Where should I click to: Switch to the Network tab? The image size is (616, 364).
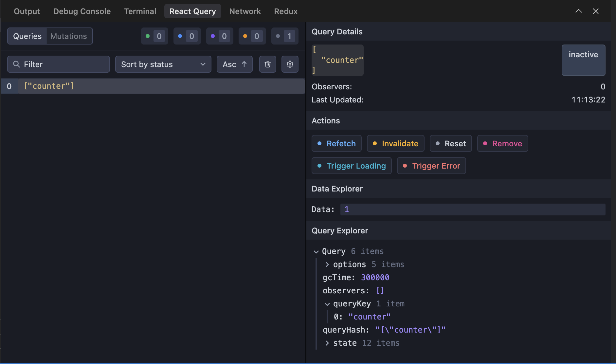pos(245,11)
